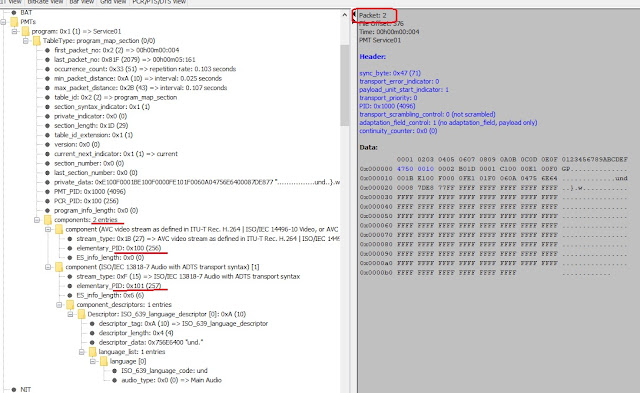Collapse the Descriptor ISO_639_language_descriptor node
The height and width of the screenshot is (393, 640).
click(70, 314)
